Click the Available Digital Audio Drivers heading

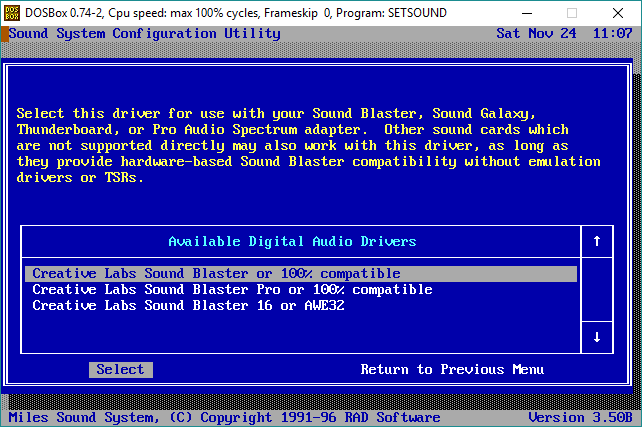(292, 242)
